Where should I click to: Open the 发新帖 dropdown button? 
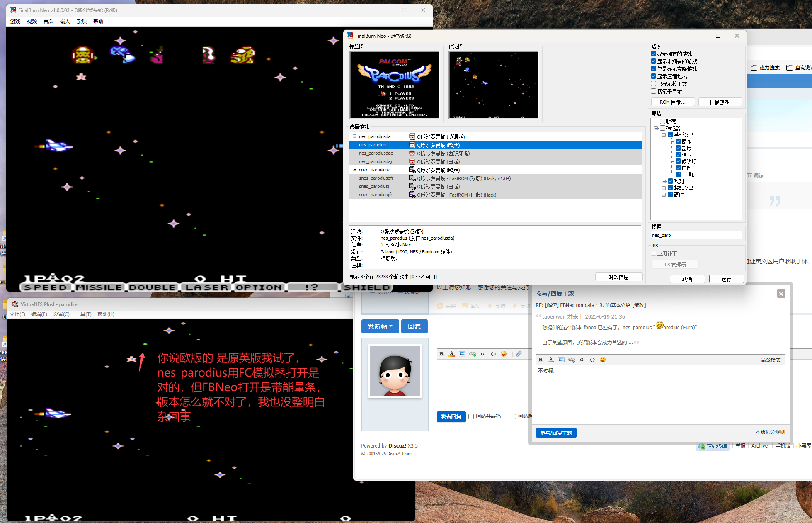(x=380, y=326)
